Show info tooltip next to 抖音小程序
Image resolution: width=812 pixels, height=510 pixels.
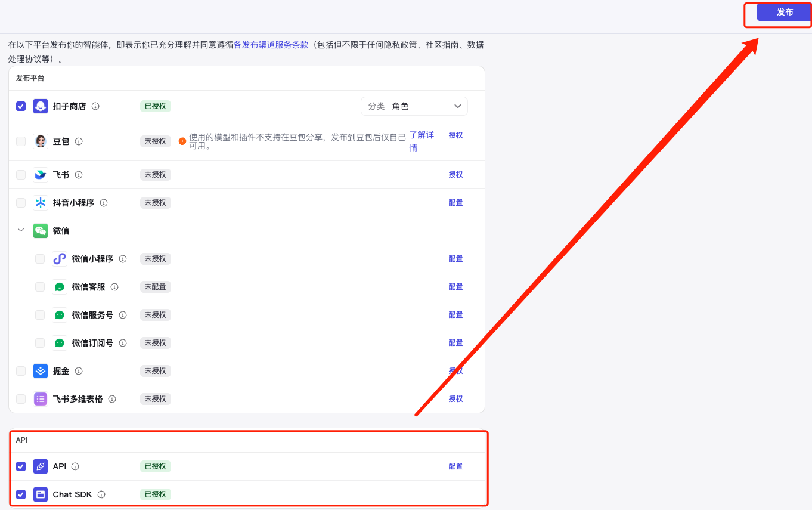point(104,203)
